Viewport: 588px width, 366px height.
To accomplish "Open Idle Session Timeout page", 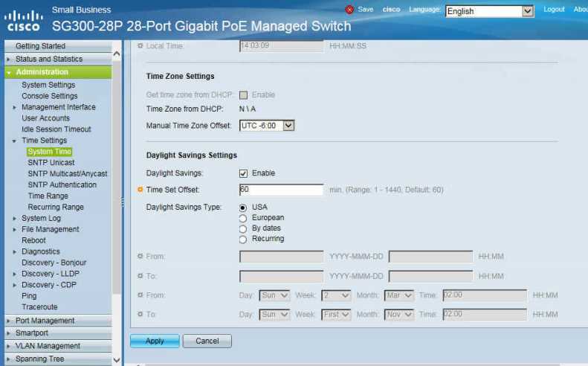I will coord(56,129).
